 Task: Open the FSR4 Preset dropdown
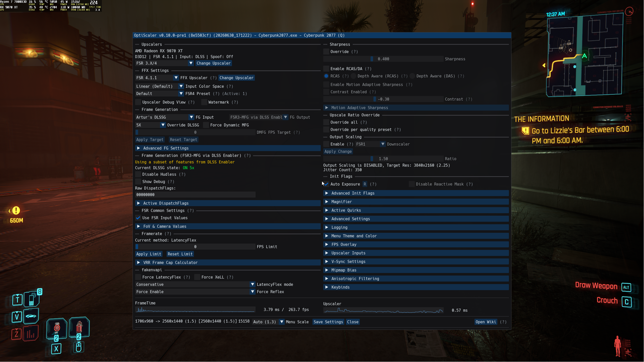point(159,94)
